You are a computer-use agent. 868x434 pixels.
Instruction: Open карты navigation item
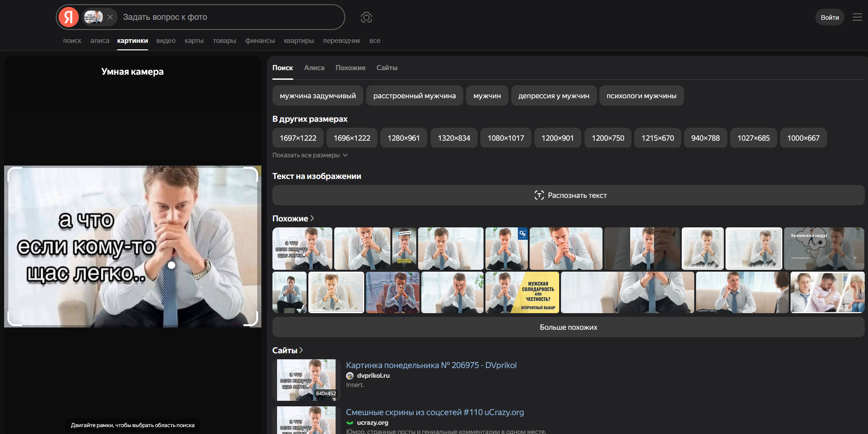[194, 41]
